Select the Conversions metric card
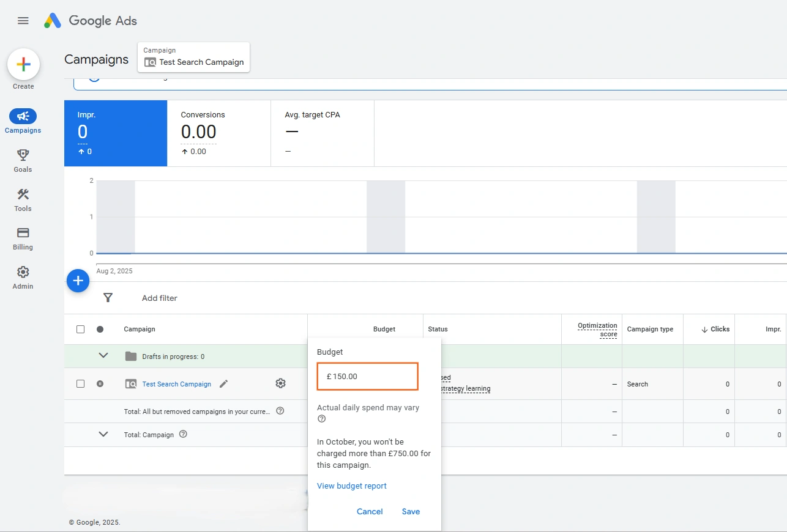Image resolution: width=787 pixels, height=532 pixels. click(219, 133)
